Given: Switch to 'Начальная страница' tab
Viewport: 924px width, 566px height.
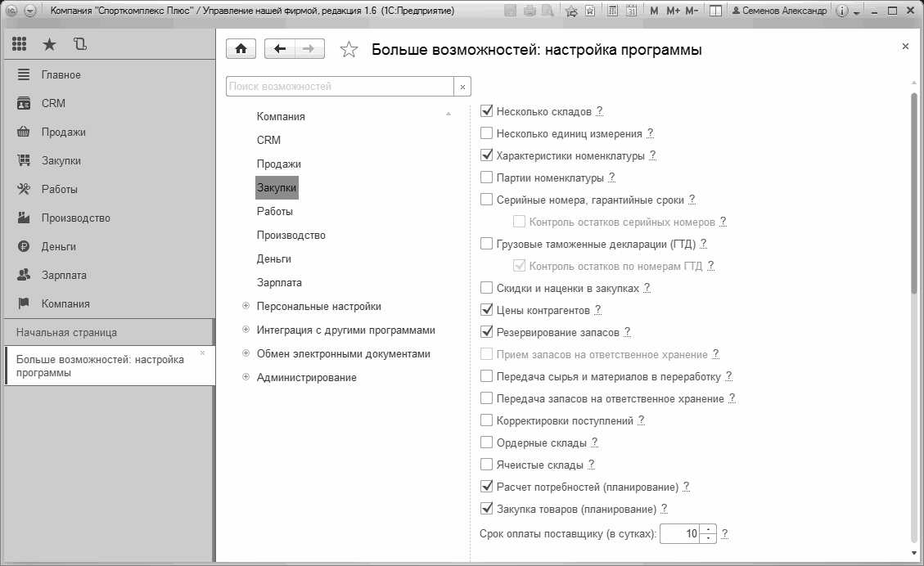Looking at the screenshot, I should coord(108,332).
